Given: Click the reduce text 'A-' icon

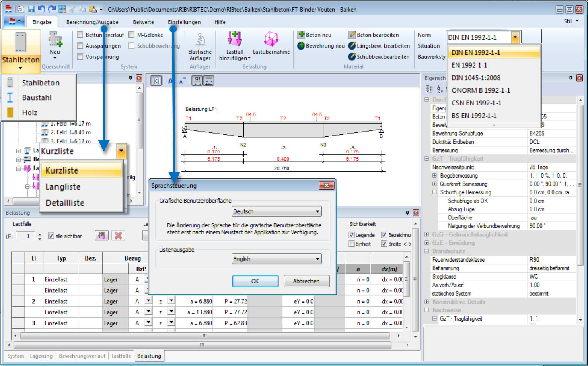Looking at the screenshot, I should click(182, 81).
